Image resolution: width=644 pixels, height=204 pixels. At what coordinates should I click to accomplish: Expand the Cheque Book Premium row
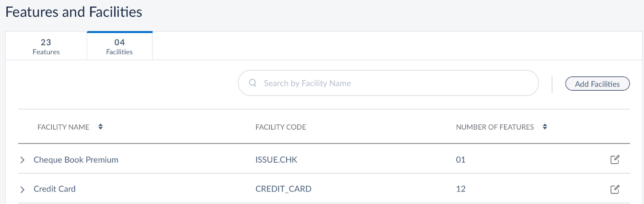(x=22, y=160)
